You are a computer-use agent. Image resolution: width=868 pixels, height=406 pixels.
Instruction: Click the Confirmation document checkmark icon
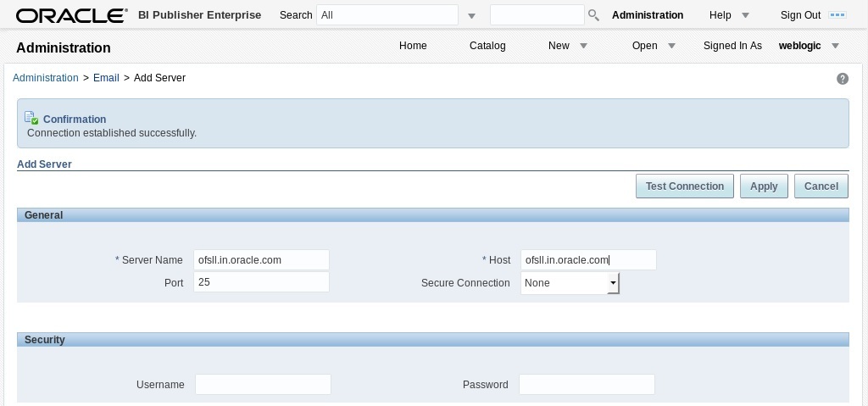pos(31,118)
